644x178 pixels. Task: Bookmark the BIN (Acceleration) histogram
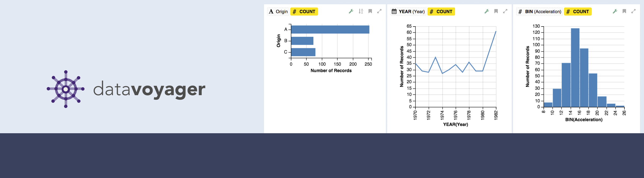click(624, 11)
